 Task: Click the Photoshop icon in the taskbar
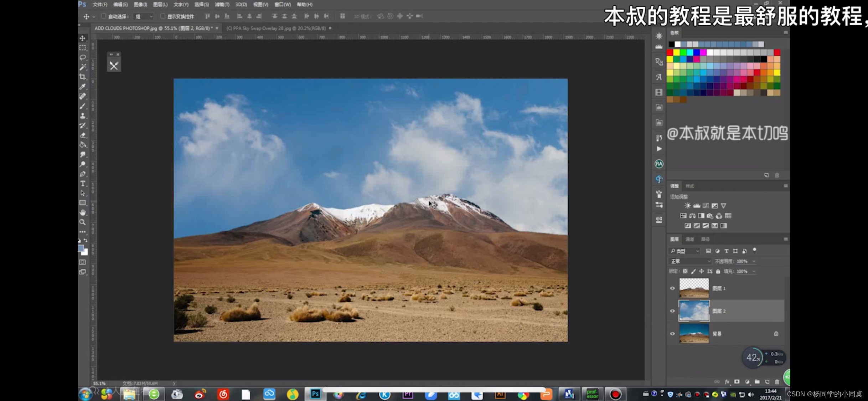pos(315,394)
